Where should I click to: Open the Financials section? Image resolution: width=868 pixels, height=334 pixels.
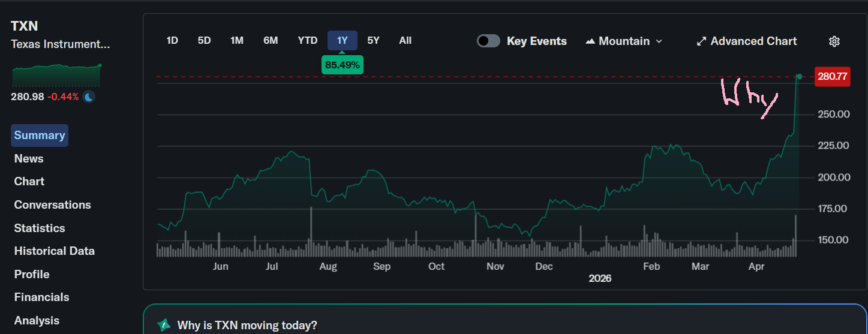coord(42,297)
